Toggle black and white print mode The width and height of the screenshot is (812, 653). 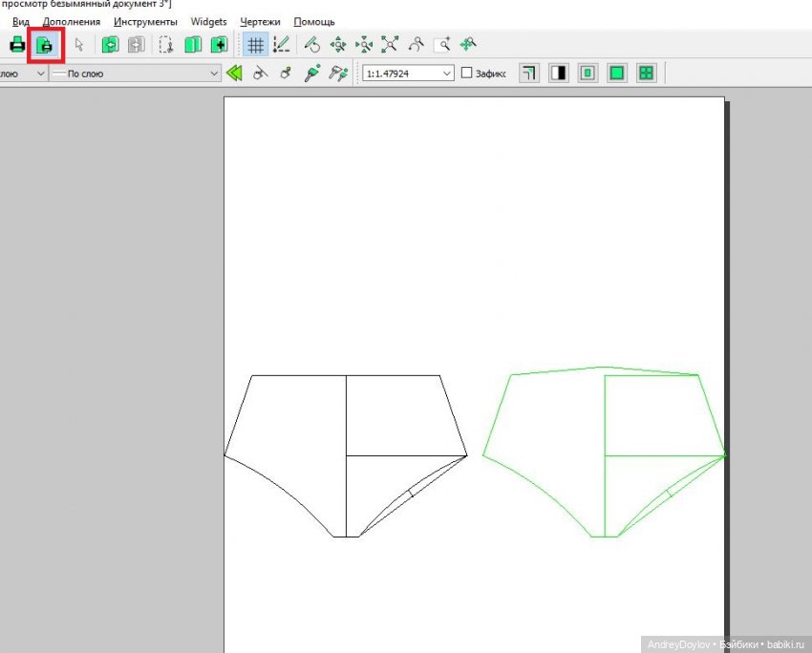click(x=558, y=73)
